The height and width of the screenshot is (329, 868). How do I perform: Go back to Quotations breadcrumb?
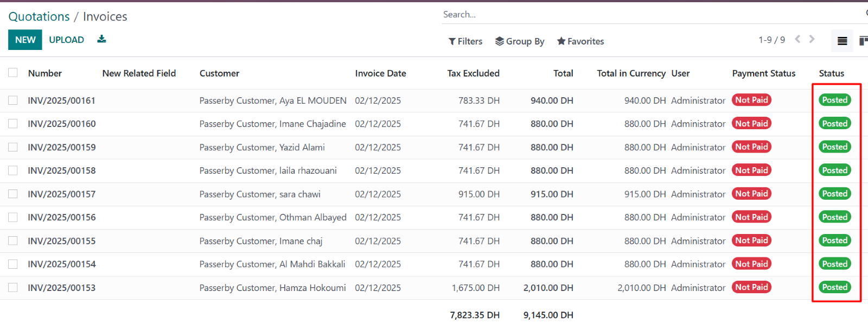pos(39,17)
